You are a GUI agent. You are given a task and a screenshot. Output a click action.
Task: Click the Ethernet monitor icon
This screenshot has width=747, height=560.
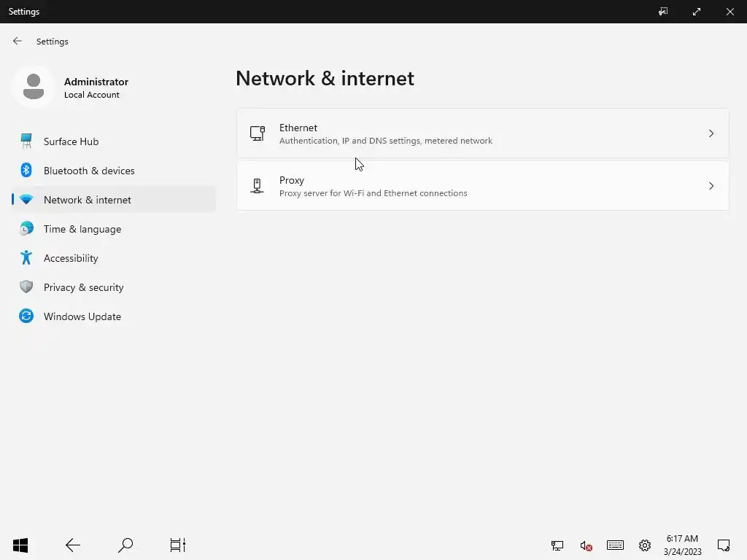coord(257,133)
